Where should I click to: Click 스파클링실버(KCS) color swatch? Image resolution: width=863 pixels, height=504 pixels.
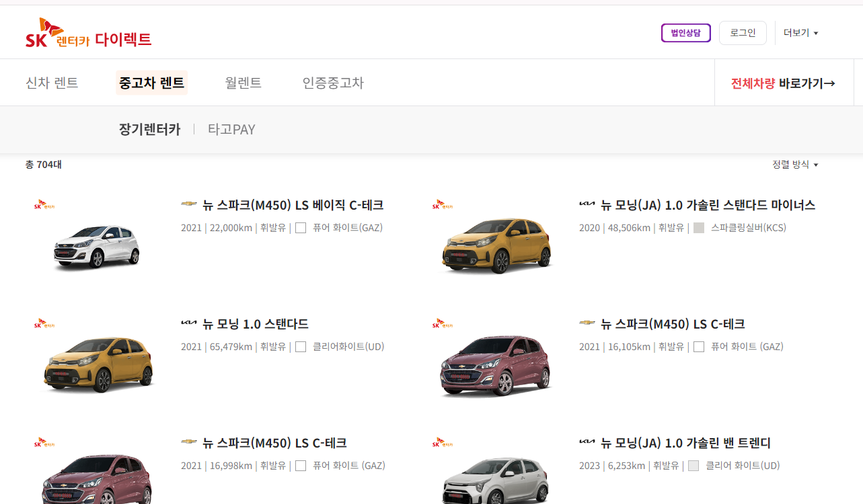[x=699, y=228]
